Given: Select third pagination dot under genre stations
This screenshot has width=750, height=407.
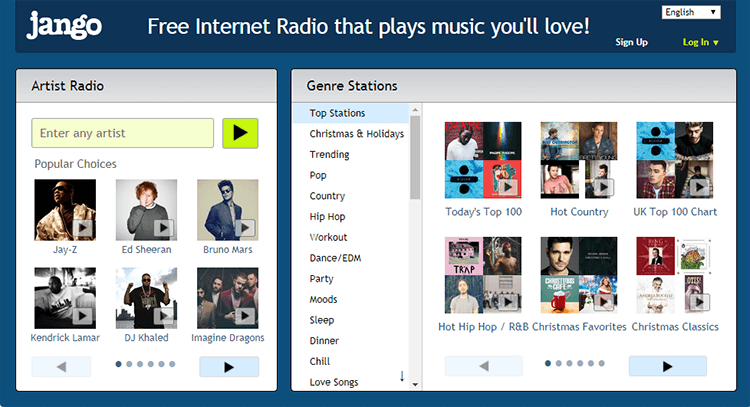Looking at the screenshot, I should (569, 363).
